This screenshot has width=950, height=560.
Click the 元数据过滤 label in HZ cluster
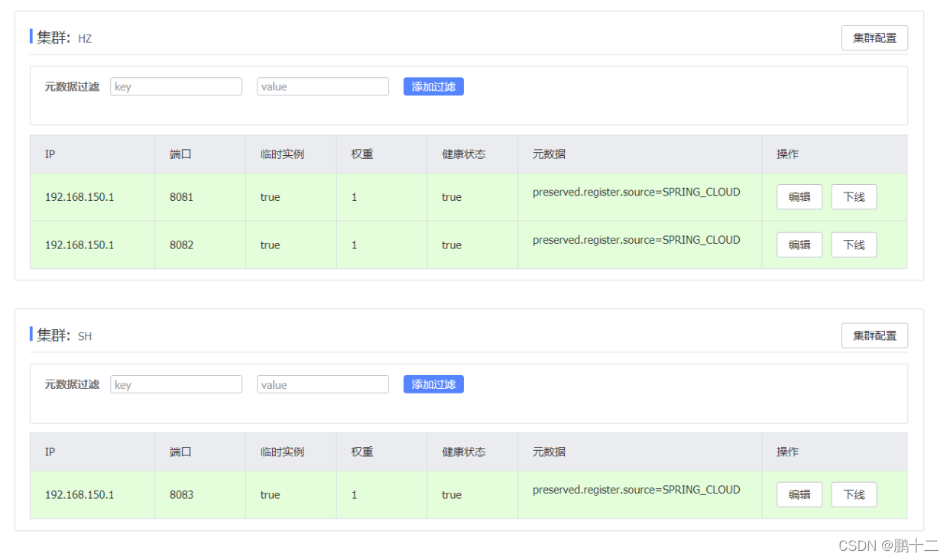(72, 86)
